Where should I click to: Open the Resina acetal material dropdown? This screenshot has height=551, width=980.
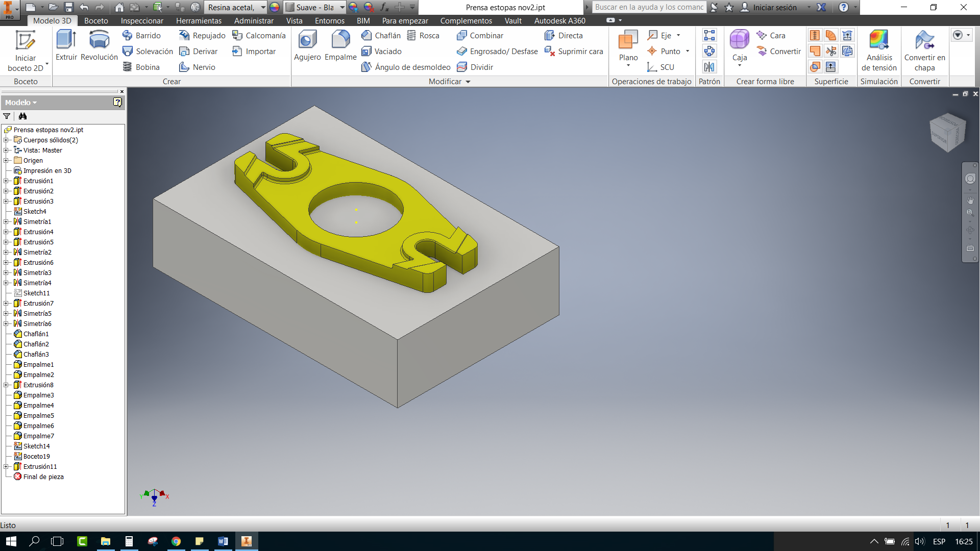(x=263, y=8)
